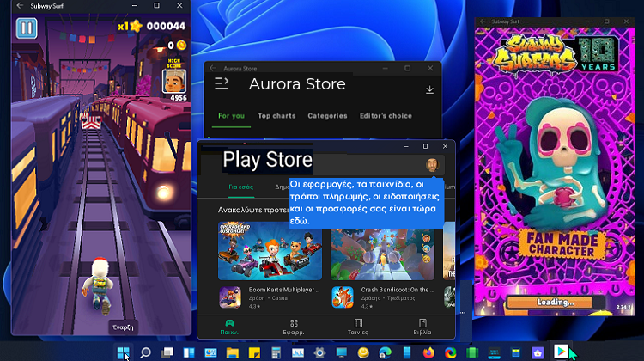Close the Aurora Store window
The width and height of the screenshot is (644, 361).
coord(430,68)
